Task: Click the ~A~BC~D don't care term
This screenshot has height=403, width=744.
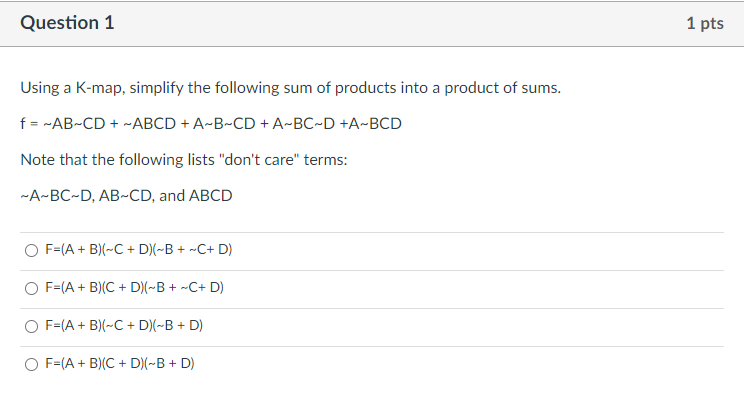Action: click(55, 196)
